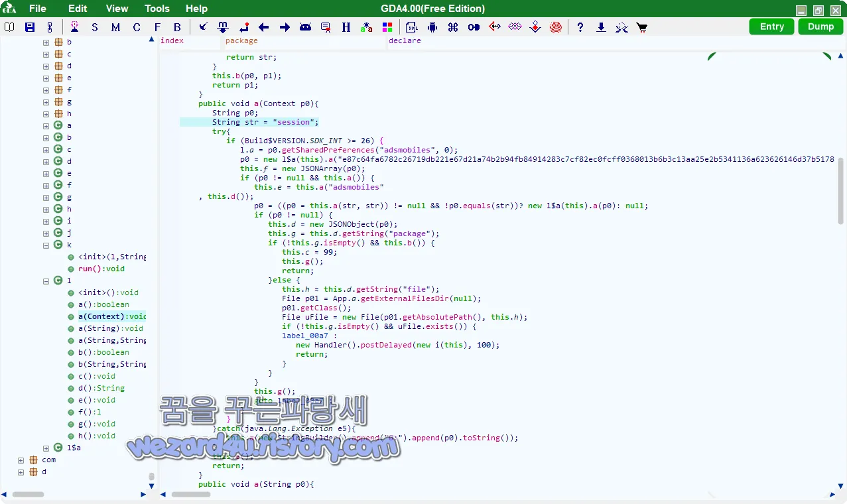Click the comment box with red star icon
The width and height of the screenshot is (847, 504).
(326, 27)
